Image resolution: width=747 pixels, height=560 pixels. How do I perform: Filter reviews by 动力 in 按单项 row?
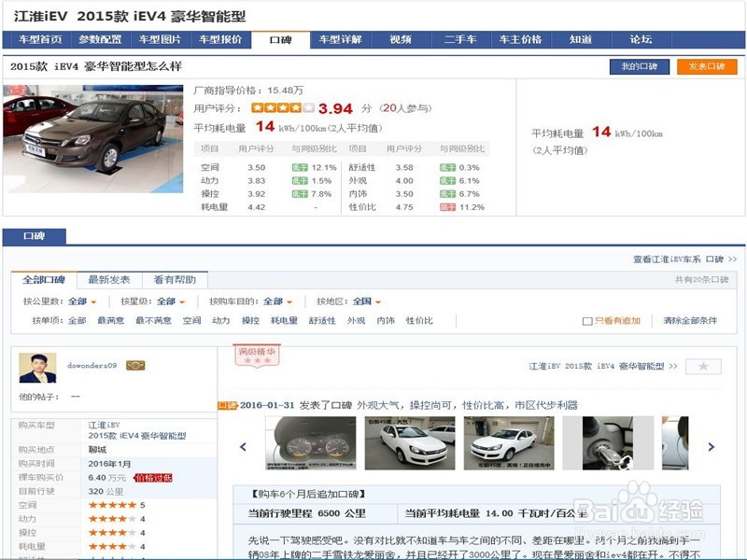click(x=221, y=320)
